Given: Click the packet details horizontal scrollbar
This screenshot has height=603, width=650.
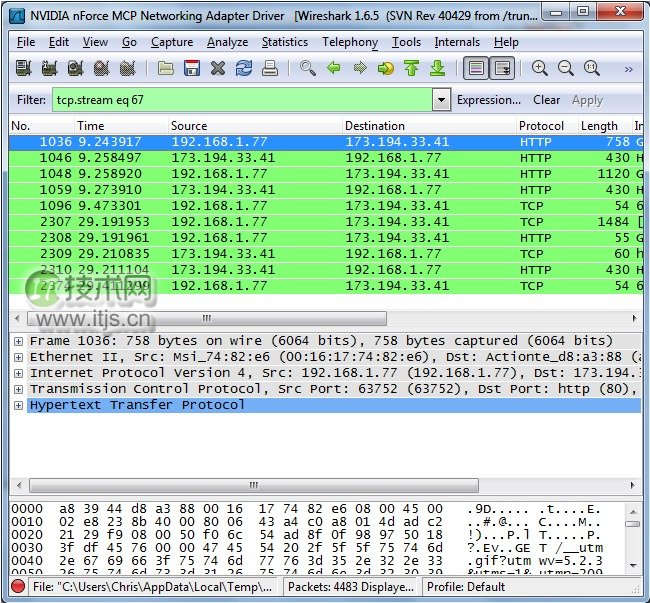Looking at the screenshot, I should [254, 485].
